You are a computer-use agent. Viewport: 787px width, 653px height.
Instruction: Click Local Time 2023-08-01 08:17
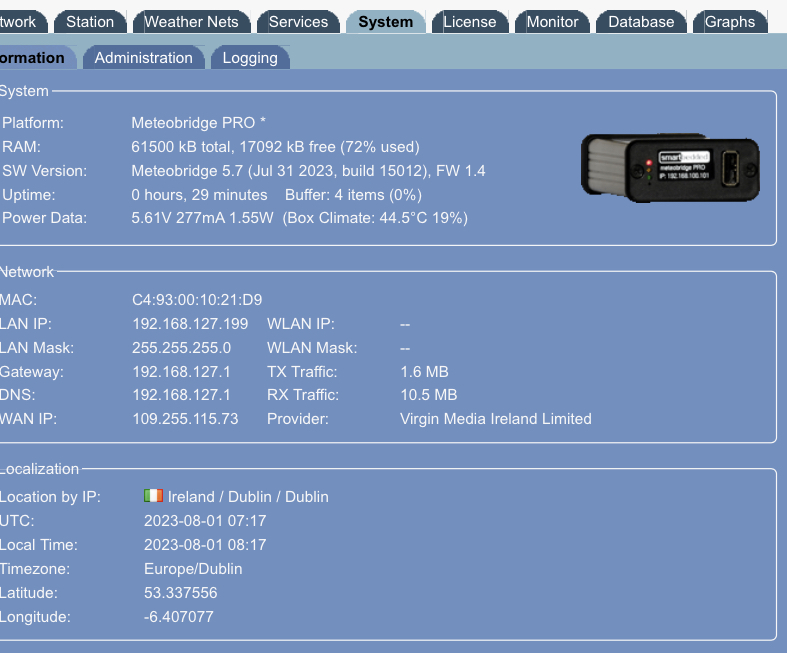[205, 545]
